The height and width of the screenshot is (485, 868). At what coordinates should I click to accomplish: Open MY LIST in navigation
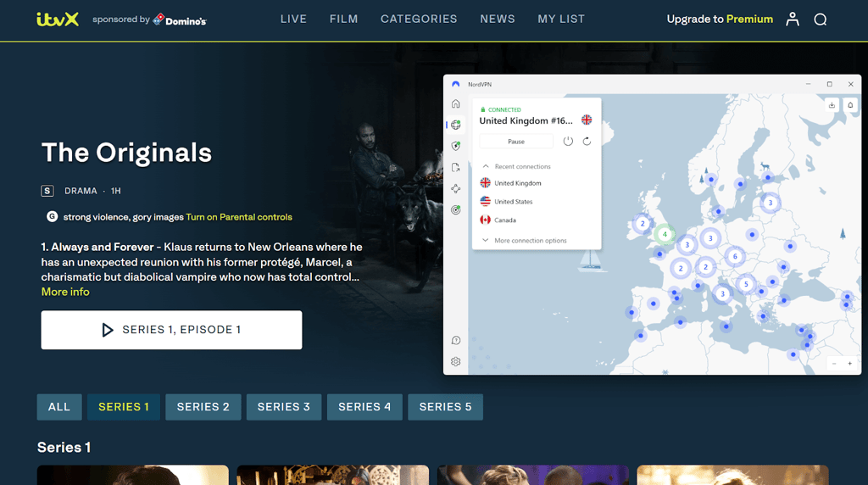pos(561,20)
